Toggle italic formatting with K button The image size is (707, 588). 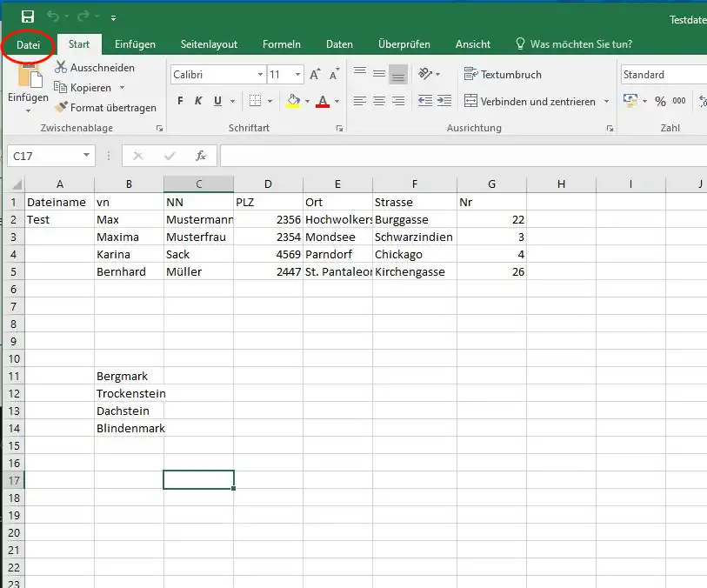coord(199,102)
